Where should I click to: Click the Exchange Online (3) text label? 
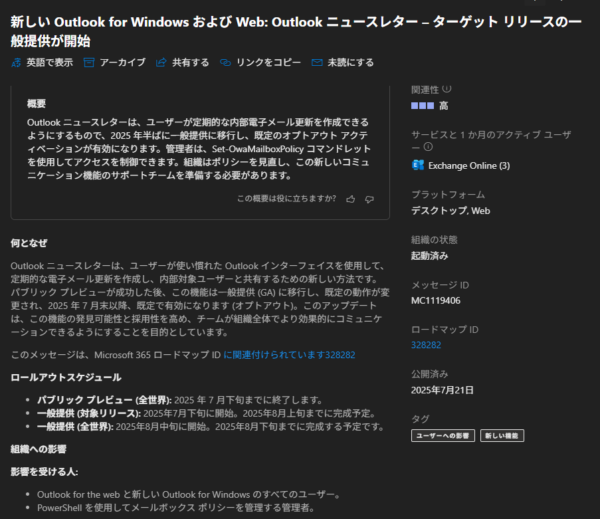click(x=469, y=165)
